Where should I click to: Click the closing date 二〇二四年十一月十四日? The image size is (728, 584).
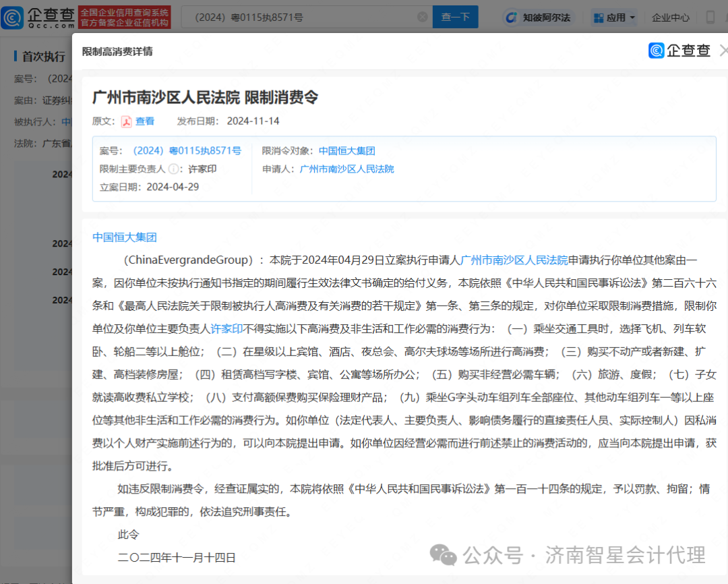pos(177,558)
